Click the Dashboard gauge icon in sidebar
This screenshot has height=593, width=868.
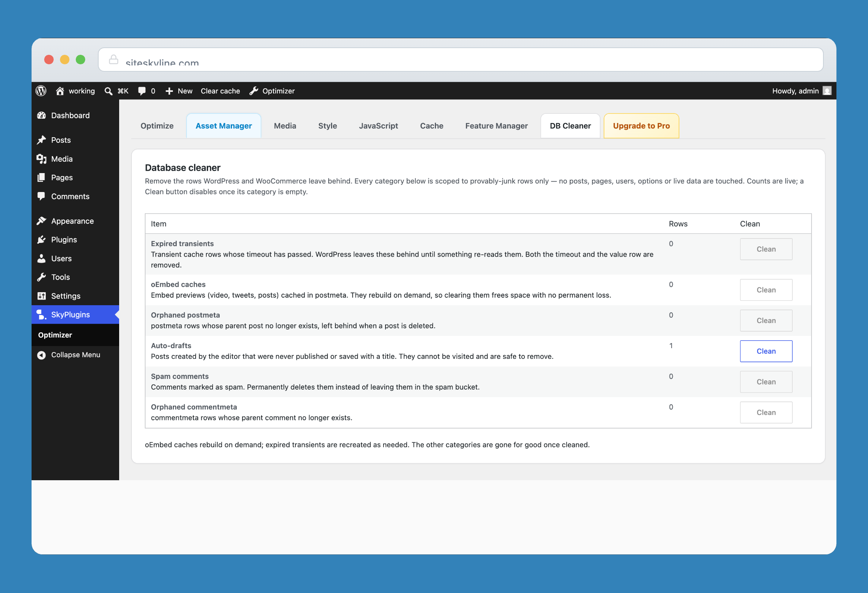tap(41, 116)
